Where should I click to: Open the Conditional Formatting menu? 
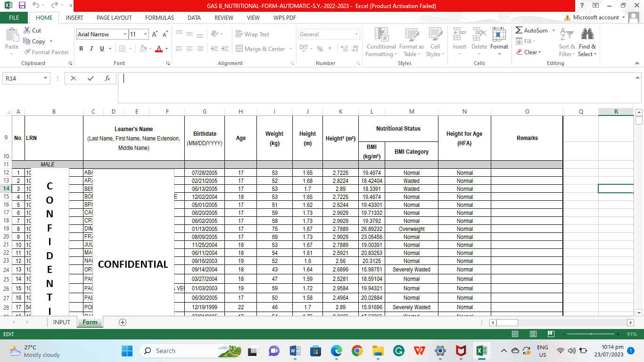[381, 42]
